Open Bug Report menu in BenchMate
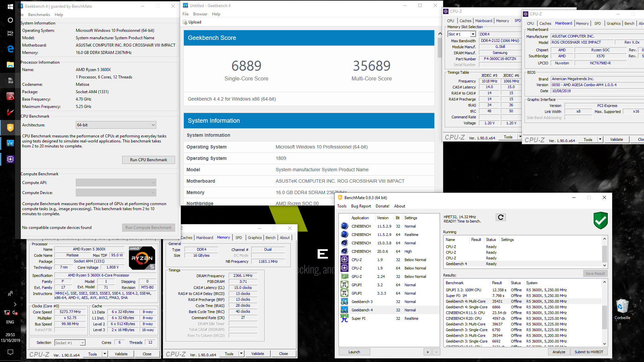The height and width of the screenshot is (362, 644). pyautogui.click(x=361, y=206)
